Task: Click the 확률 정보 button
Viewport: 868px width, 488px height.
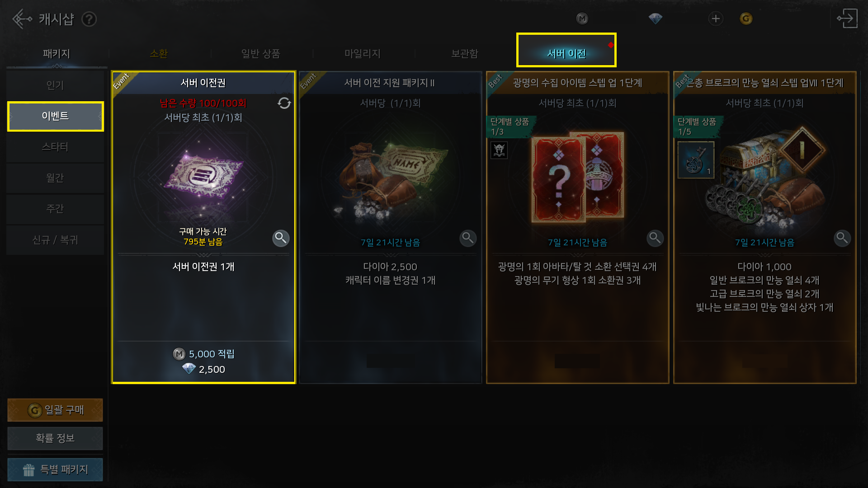Action: [55, 438]
